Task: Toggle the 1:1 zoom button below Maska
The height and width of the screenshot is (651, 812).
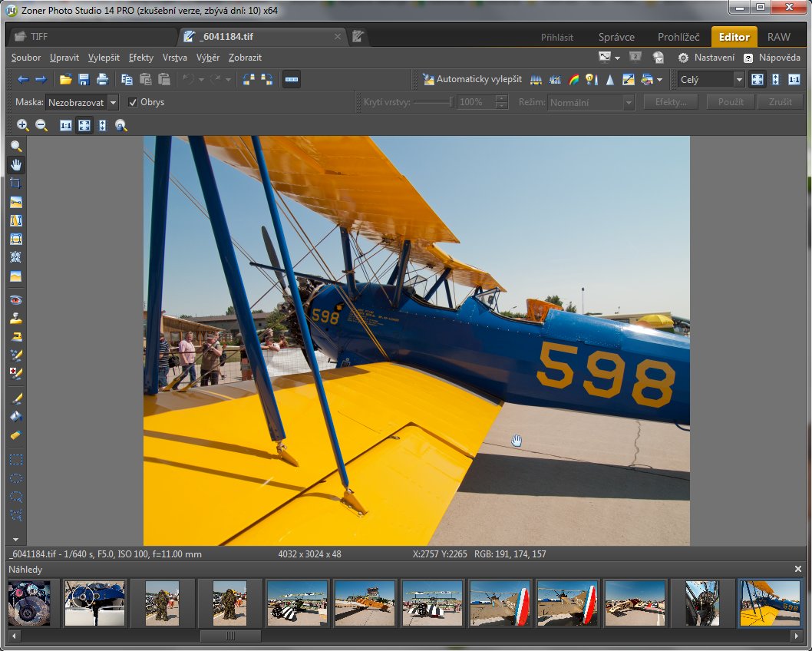Action: 66,125
